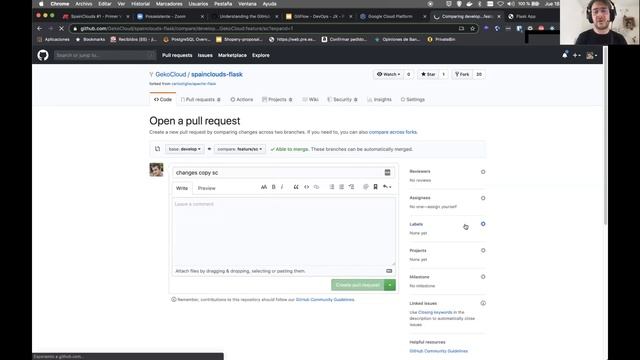Click Pull requests in the top navigation
640x360 pixels.
(x=177, y=55)
